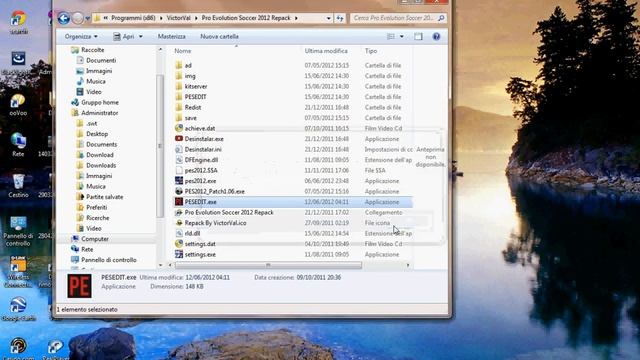
Task: Open the dropdown arrow next to Apri
Action: click(x=141, y=36)
